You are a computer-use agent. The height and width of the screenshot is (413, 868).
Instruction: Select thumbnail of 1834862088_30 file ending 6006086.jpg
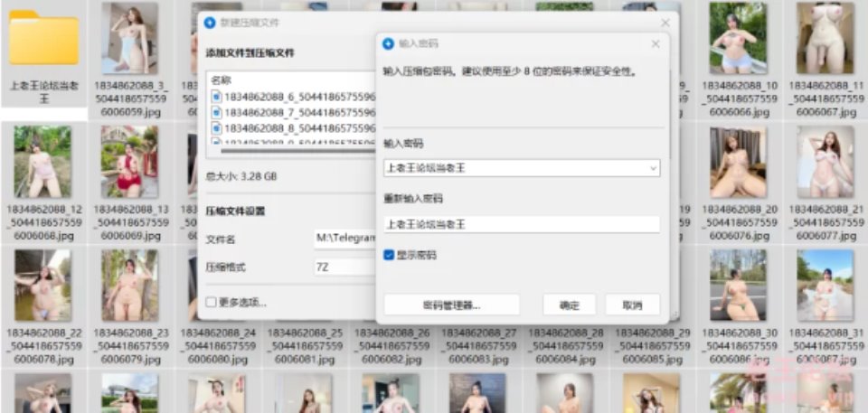(x=739, y=285)
